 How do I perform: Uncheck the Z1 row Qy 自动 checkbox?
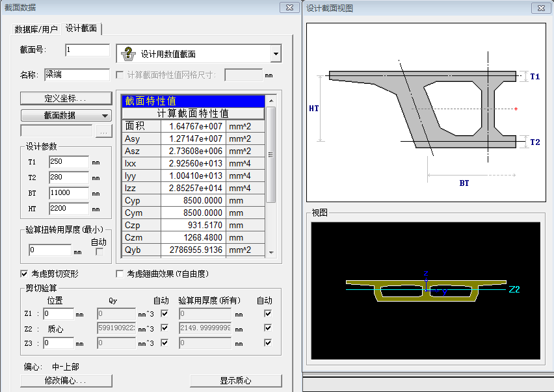click(x=164, y=313)
